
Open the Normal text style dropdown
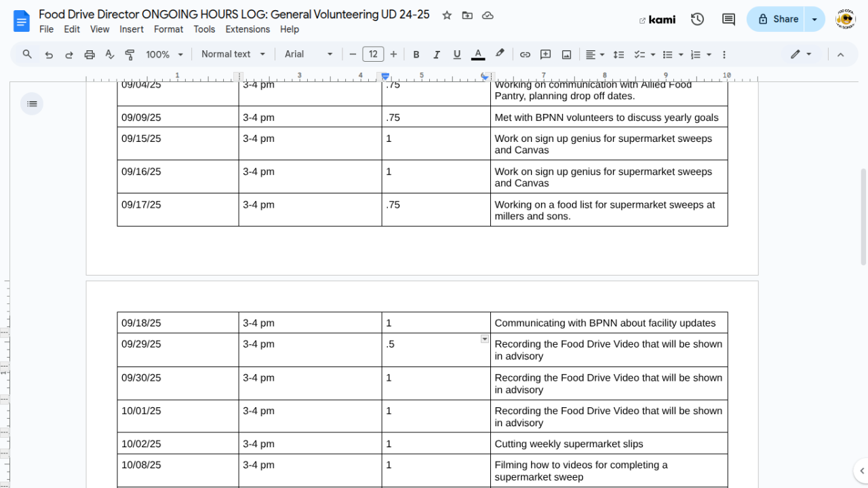pos(233,54)
